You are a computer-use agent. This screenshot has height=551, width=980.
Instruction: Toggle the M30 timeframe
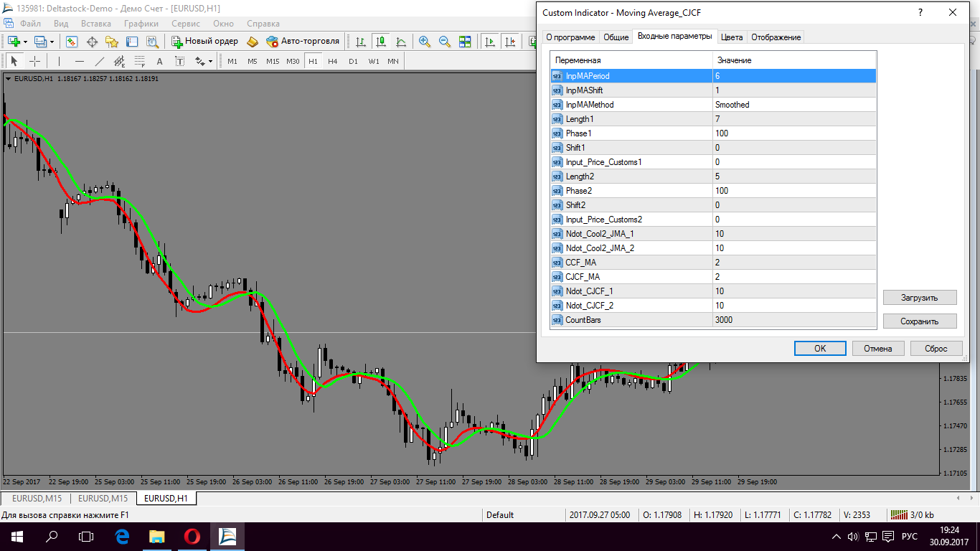point(293,61)
